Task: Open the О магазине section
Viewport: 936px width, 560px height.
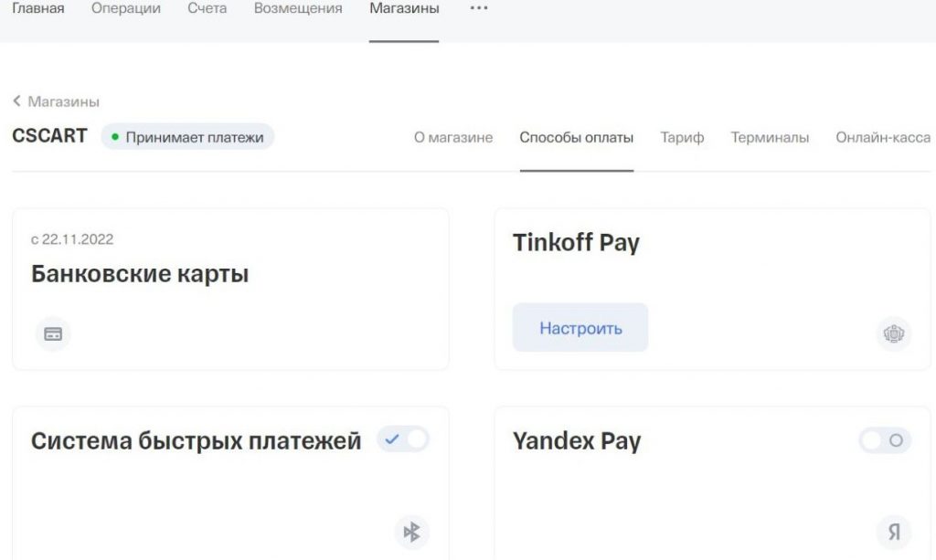Action: click(453, 138)
